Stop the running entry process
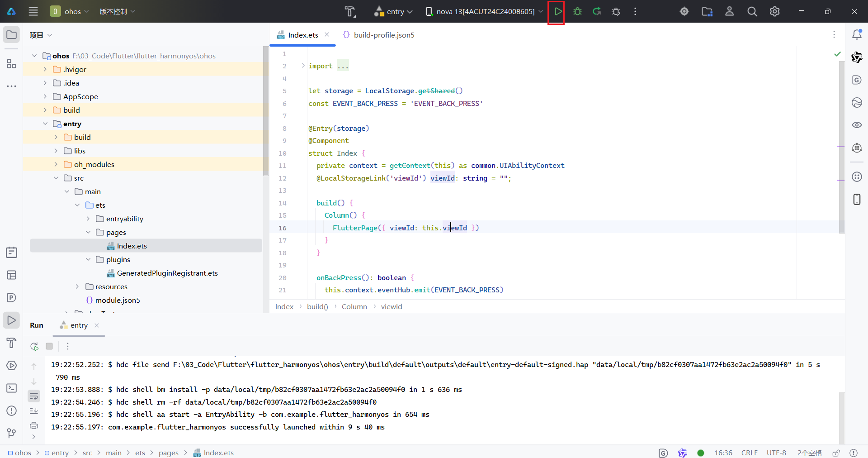The height and width of the screenshot is (458, 868). 49,346
